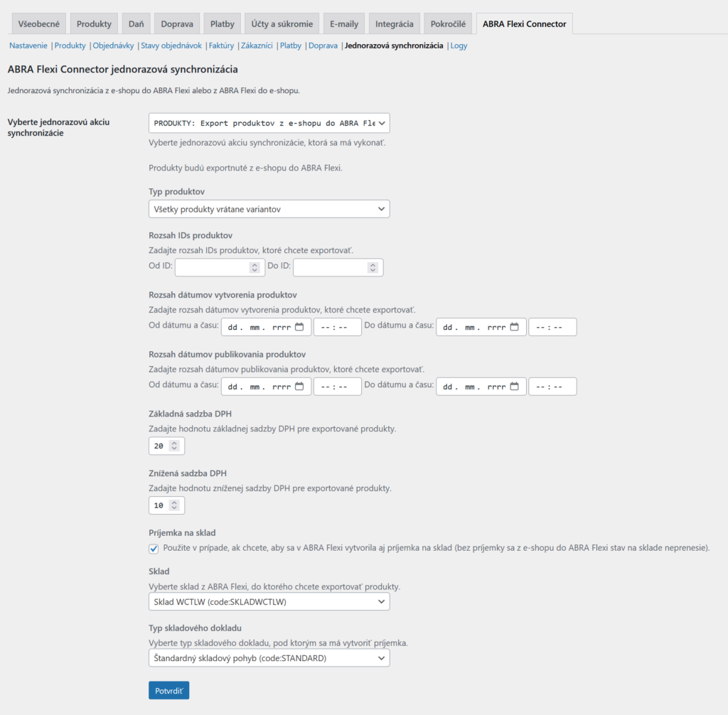Click the Do ID spinner arrows
This screenshot has width=728, height=715.
[x=373, y=267]
